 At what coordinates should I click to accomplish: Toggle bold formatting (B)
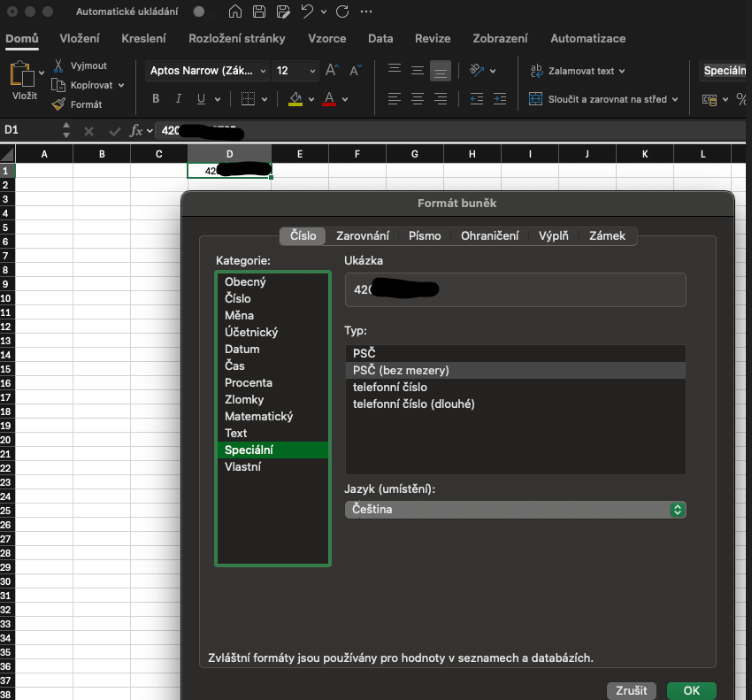155,99
